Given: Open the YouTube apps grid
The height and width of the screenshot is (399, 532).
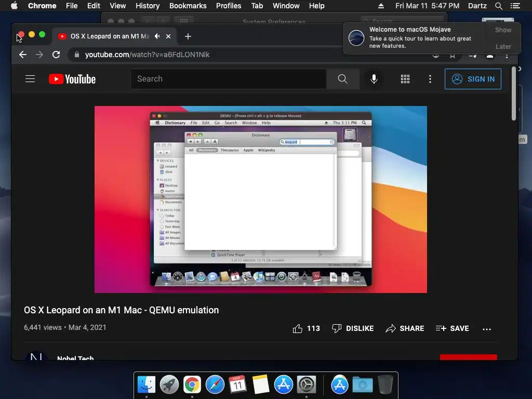Looking at the screenshot, I should 405,79.
